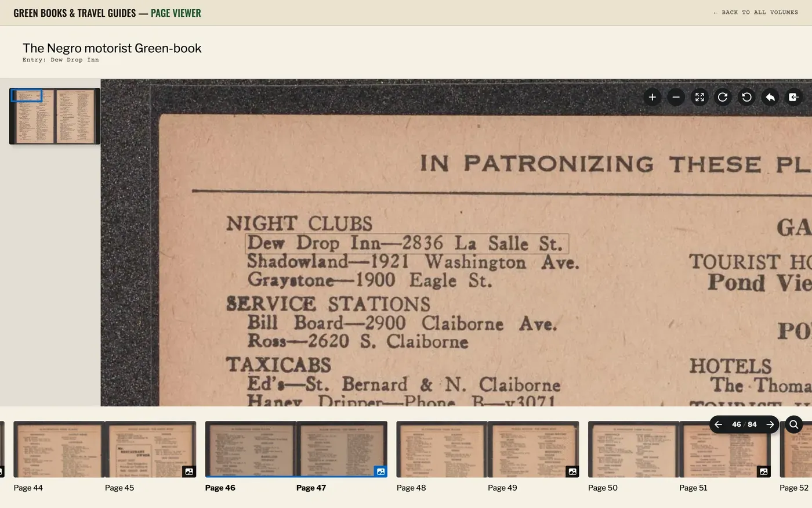Click the 'TAXICABS' heading
The image size is (812, 508).
278,365
